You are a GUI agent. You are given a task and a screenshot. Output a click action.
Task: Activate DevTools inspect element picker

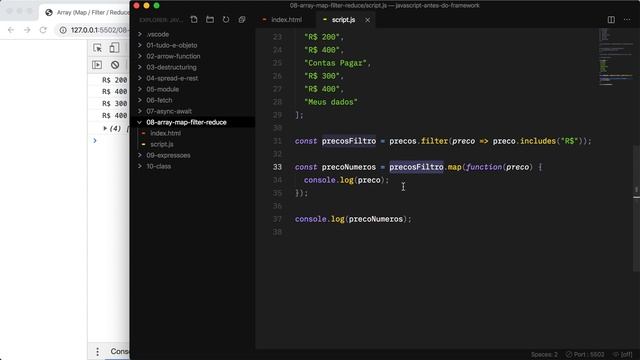tap(98, 48)
